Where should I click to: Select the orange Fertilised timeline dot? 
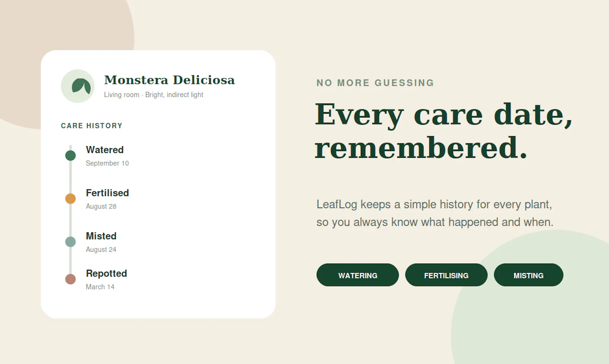[x=70, y=199]
